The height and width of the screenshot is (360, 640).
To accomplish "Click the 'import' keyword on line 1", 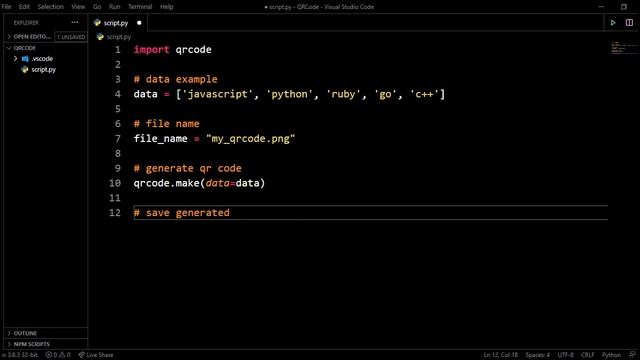I will click(x=151, y=50).
